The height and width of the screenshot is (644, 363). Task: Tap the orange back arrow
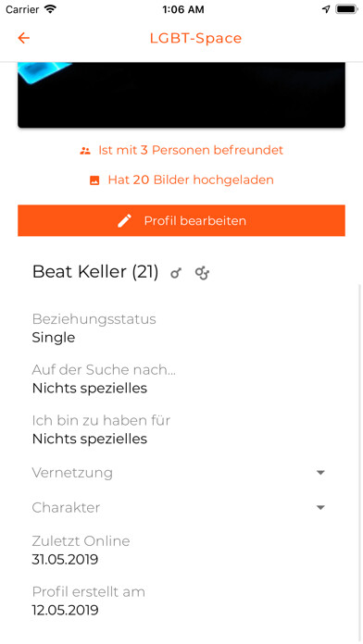pyautogui.click(x=24, y=38)
